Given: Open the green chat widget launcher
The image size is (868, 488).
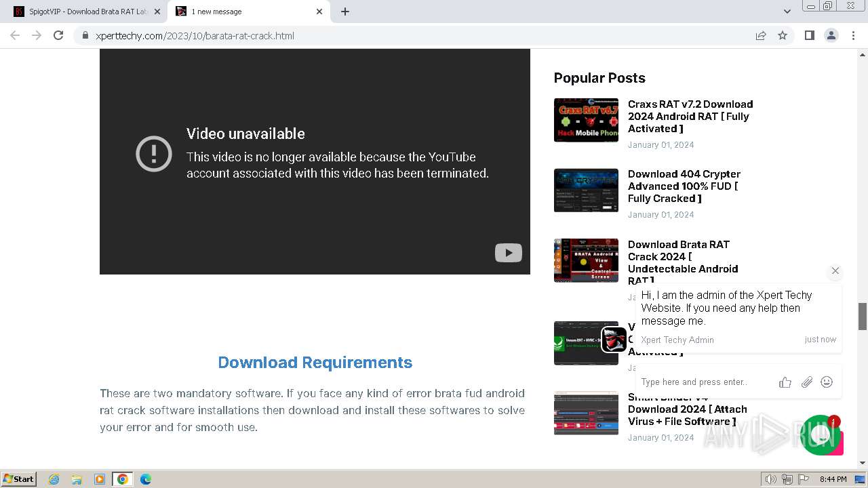Looking at the screenshot, I should click(821, 435).
